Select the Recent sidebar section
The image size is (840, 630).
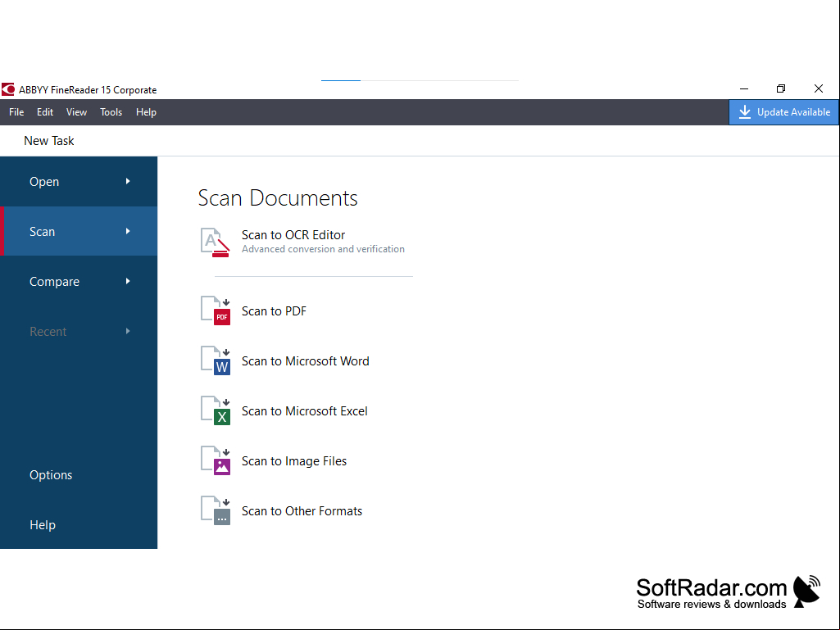(79, 332)
